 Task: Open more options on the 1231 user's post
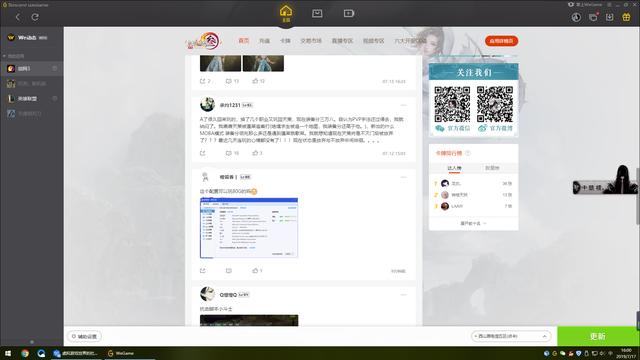coord(403,105)
